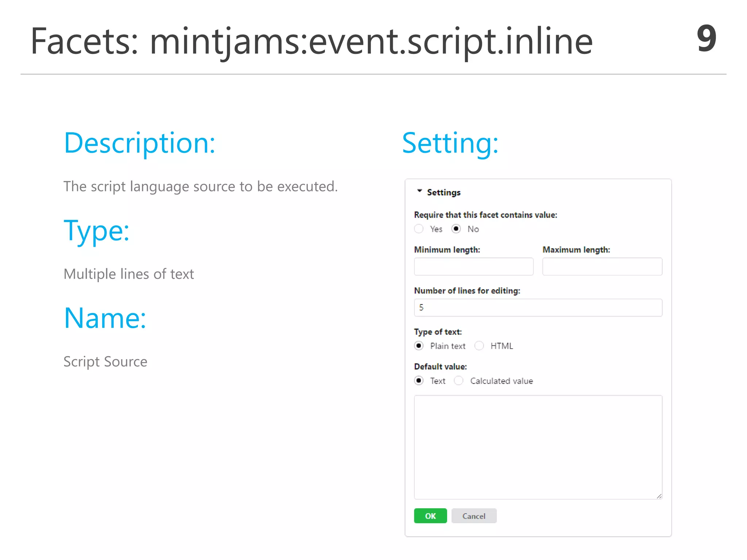Click the 'Type of text:' label

point(438,332)
